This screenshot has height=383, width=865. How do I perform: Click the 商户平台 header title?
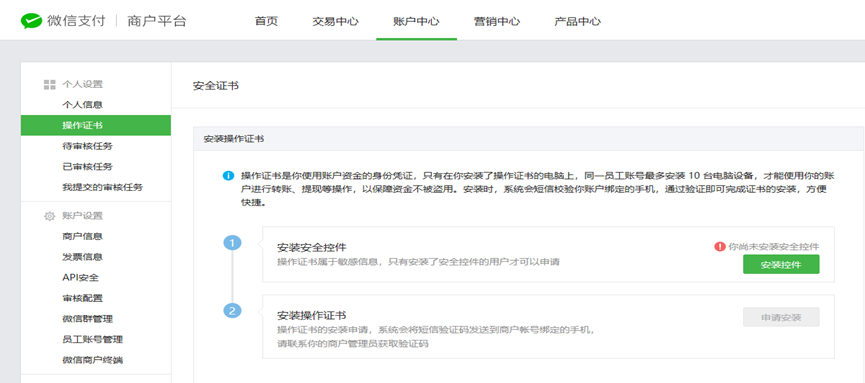click(x=157, y=22)
